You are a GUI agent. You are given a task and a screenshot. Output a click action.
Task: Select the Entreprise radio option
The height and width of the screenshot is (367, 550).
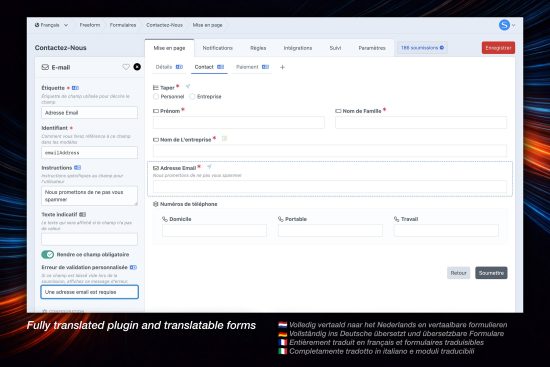tap(192, 96)
